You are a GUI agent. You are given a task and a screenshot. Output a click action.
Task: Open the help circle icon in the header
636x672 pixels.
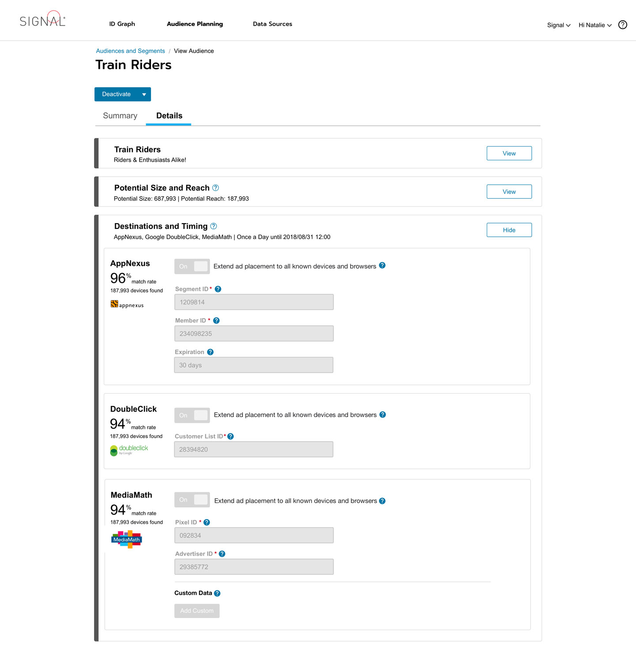[623, 25]
